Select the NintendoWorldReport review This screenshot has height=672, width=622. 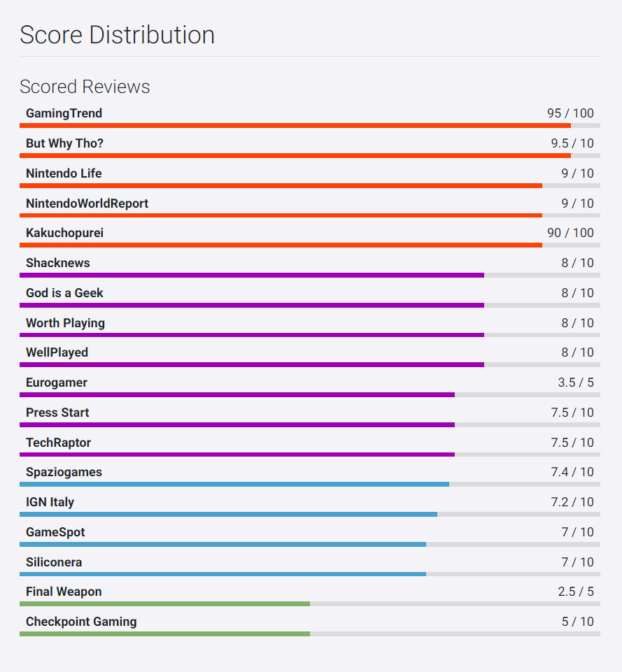pos(87,203)
